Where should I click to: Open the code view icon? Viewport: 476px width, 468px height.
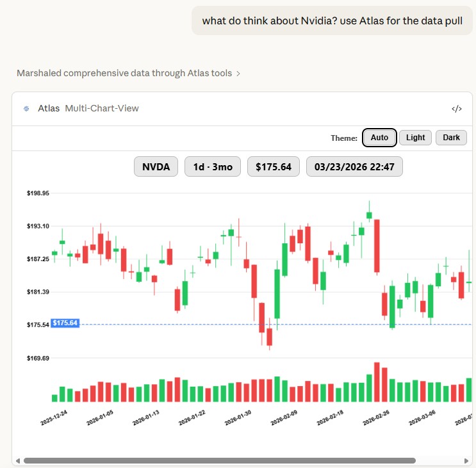click(x=456, y=109)
